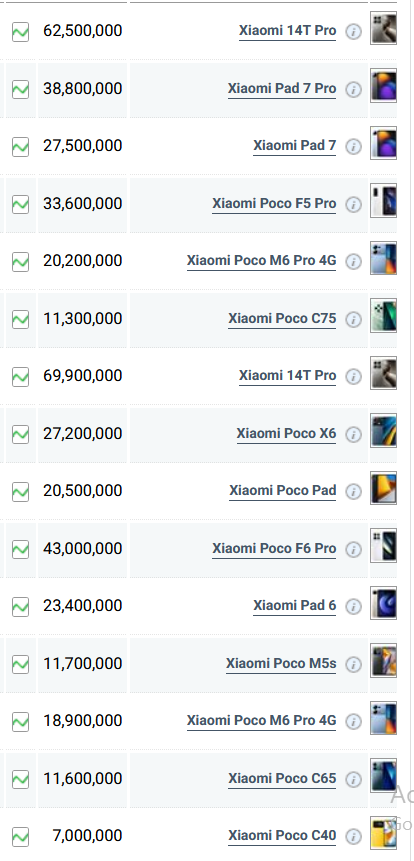Image resolution: width=414 pixels, height=861 pixels.
Task: Show info icon for Xiaomi Poco C40
Action: pyautogui.click(x=354, y=836)
